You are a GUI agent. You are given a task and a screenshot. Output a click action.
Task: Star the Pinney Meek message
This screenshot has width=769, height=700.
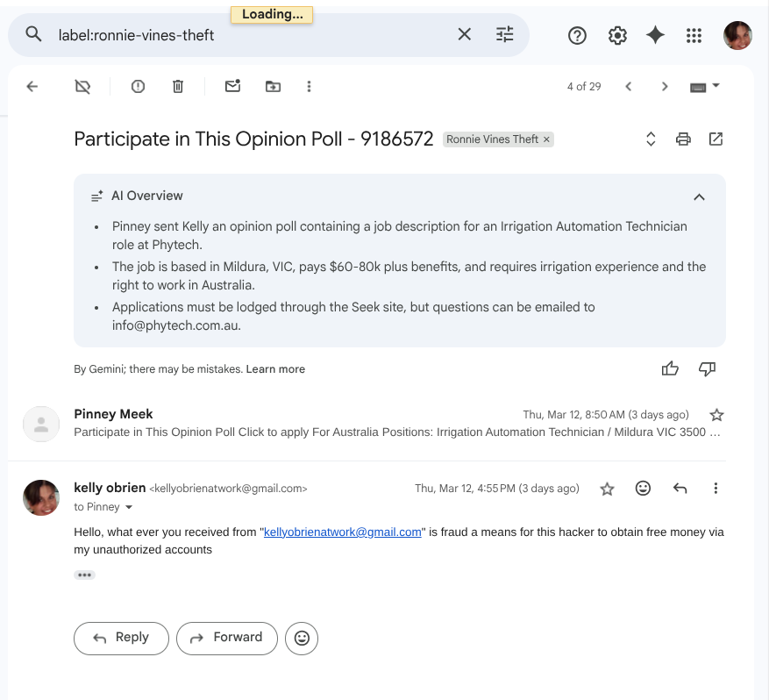click(x=716, y=415)
